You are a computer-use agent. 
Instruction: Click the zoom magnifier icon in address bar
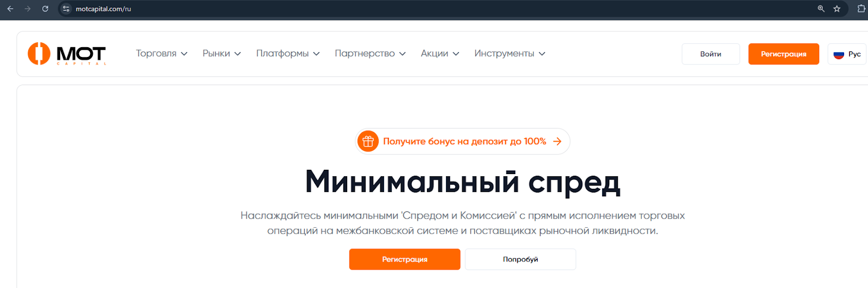(821, 9)
